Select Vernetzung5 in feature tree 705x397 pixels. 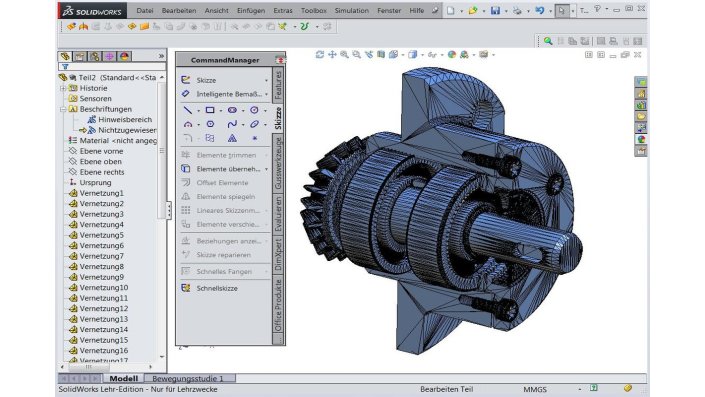click(x=102, y=235)
